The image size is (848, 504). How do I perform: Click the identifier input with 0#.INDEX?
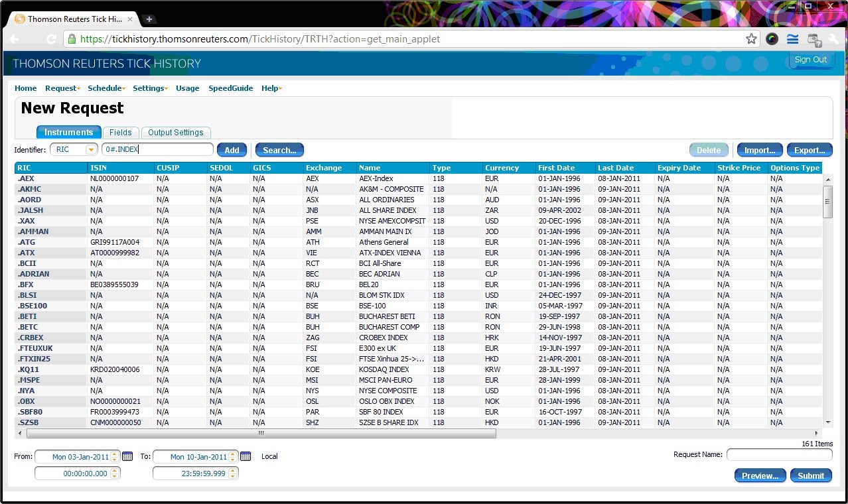coord(157,150)
